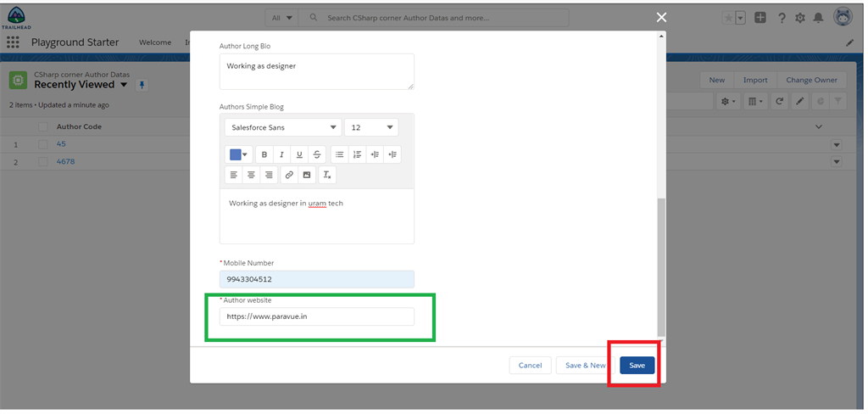Open the user profile avatar
The width and height of the screenshot is (868, 414).
843,17
